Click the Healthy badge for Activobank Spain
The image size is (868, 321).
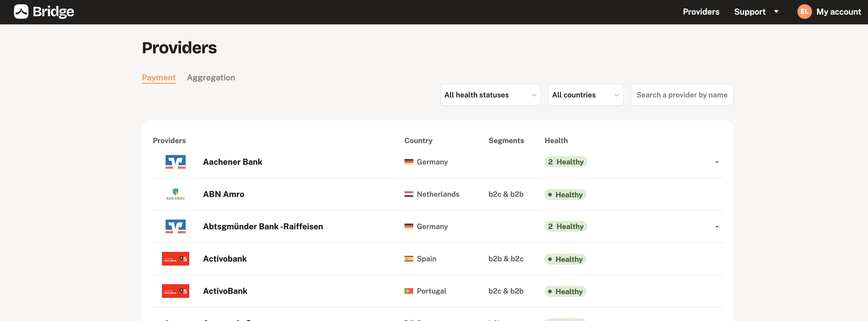(x=565, y=259)
